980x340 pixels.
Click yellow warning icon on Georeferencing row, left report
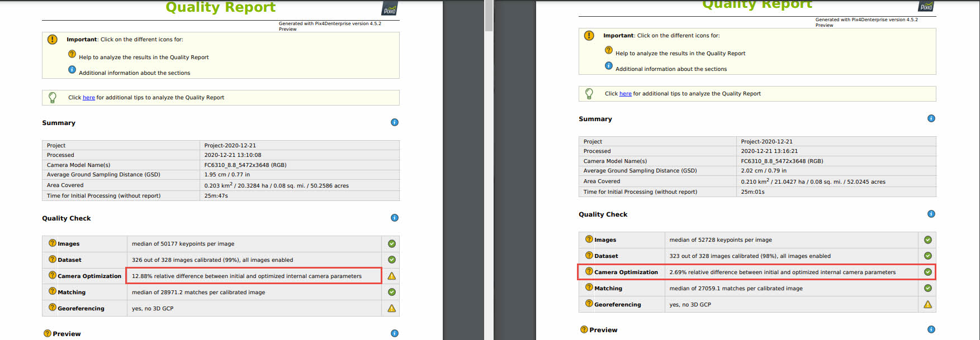point(392,308)
